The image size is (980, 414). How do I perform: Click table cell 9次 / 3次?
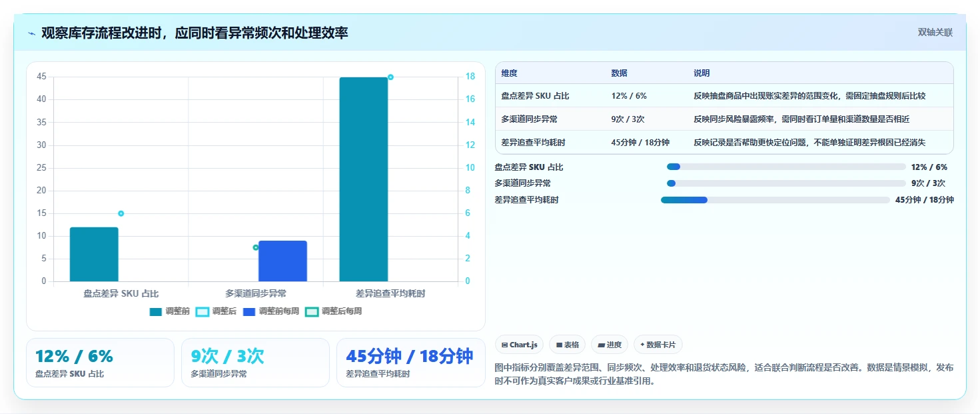tap(628, 119)
